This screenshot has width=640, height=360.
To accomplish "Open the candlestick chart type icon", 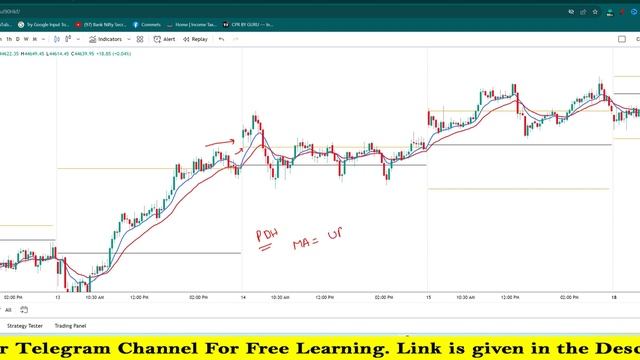I will [57, 39].
